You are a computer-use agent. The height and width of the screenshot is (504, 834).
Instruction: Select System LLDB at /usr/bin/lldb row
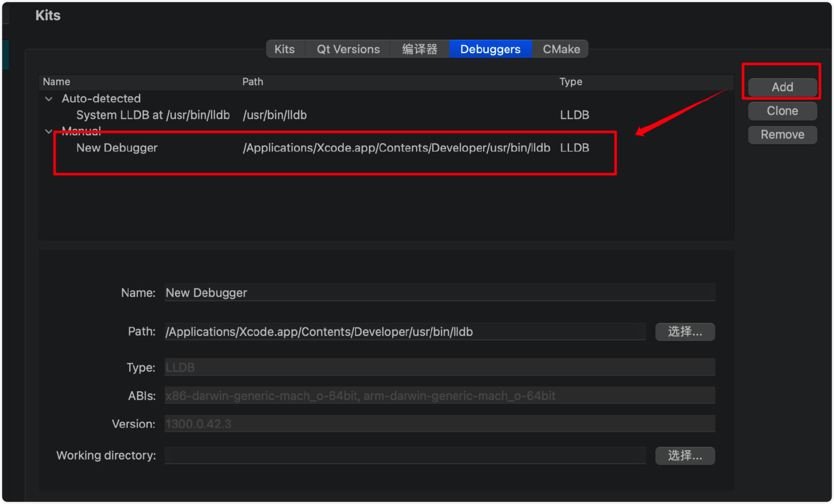pos(153,115)
